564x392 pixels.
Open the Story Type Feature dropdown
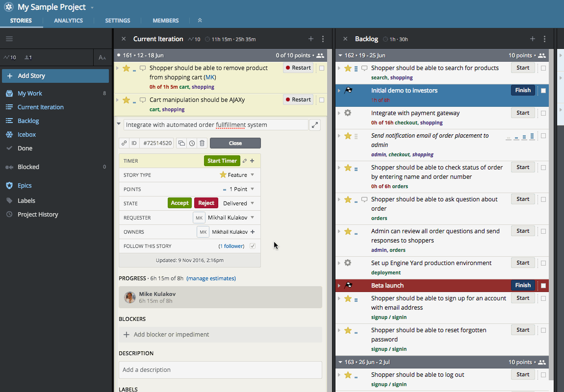click(252, 175)
